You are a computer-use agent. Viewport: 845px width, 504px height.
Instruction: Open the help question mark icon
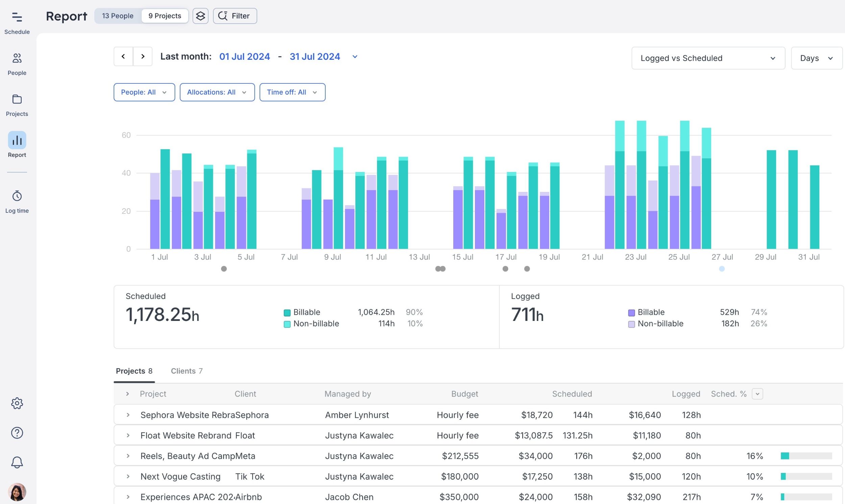(x=17, y=433)
